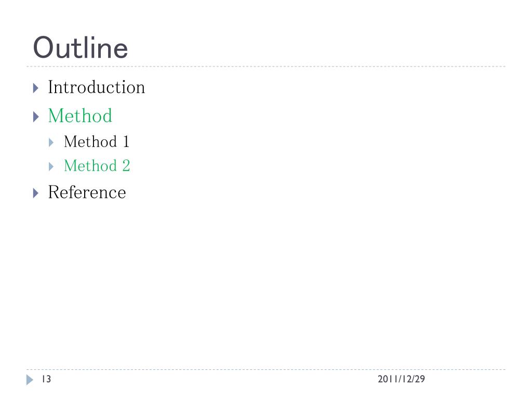532x399 pixels.
Task: Click the year 2011 in footer date
Action: pos(388,379)
